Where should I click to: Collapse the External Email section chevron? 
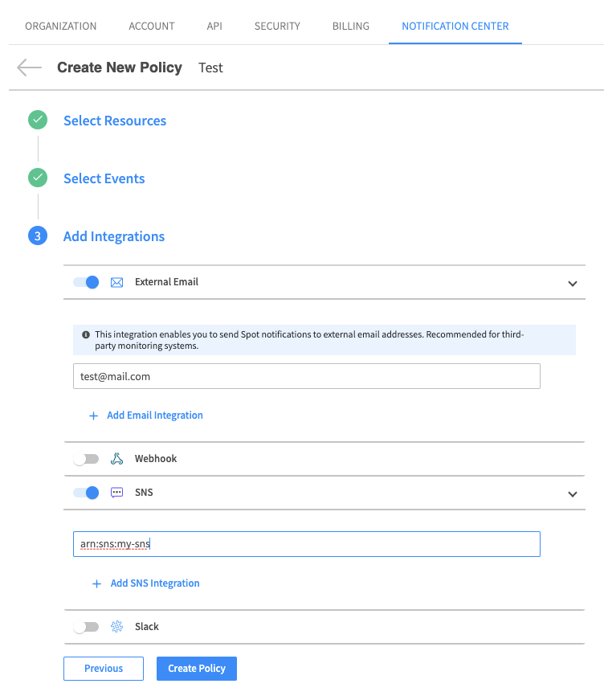point(573,284)
